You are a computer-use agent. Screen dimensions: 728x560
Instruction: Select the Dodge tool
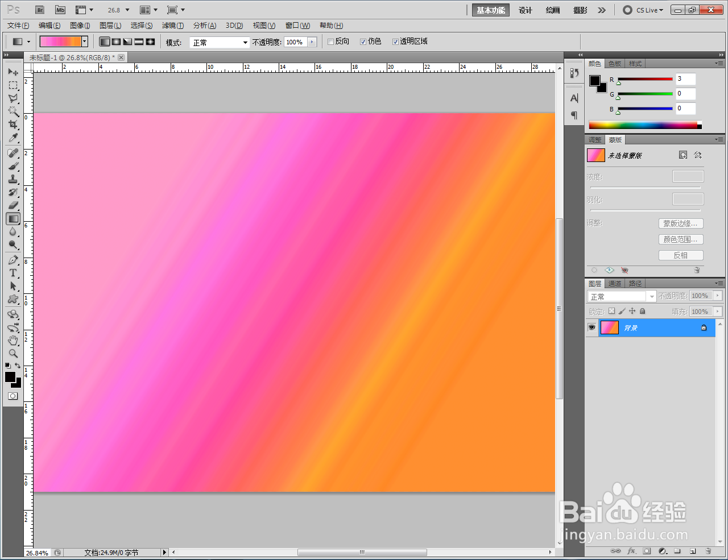(x=13, y=244)
